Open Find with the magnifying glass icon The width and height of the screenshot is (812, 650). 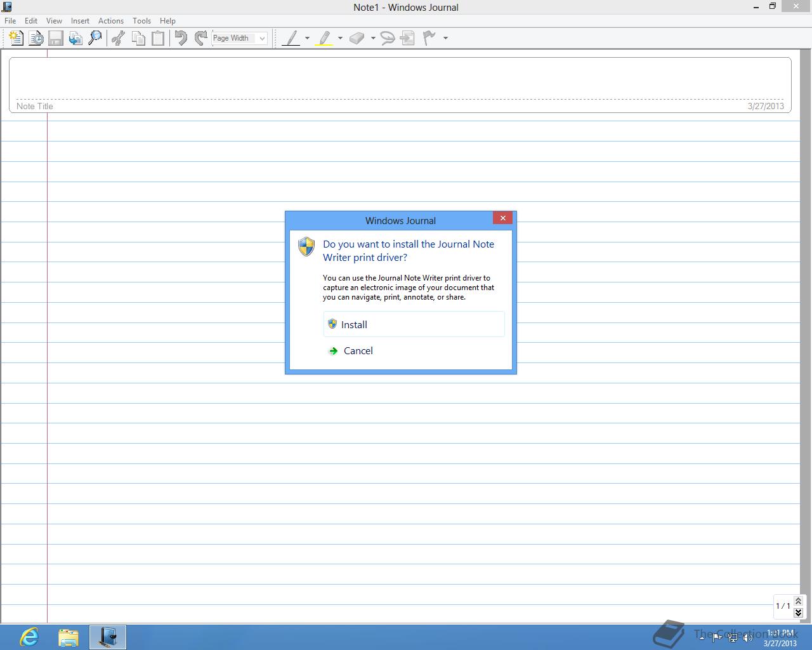coord(95,38)
